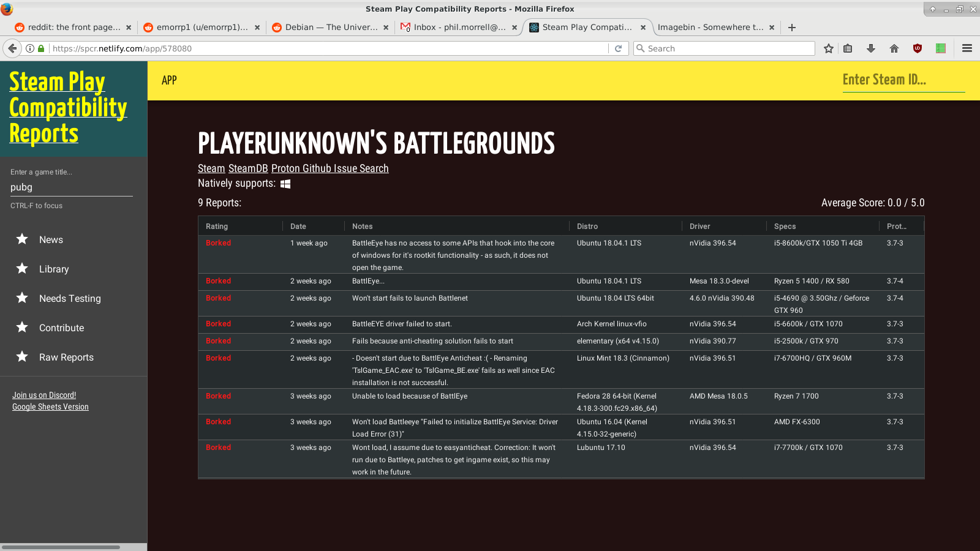Close the reddit front page tab
Viewport: 980px width, 551px height.
(129, 28)
